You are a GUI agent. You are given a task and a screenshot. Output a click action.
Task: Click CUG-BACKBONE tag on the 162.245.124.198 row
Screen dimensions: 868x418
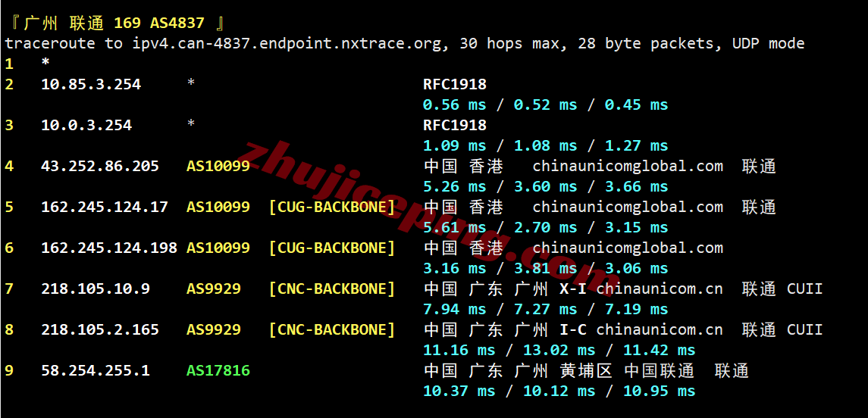pos(332,248)
